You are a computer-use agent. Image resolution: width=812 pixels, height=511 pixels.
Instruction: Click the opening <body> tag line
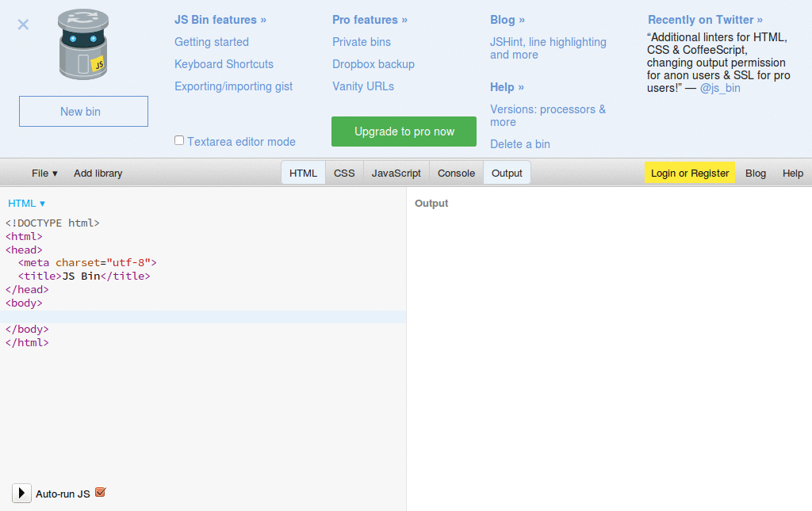pyautogui.click(x=24, y=303)
